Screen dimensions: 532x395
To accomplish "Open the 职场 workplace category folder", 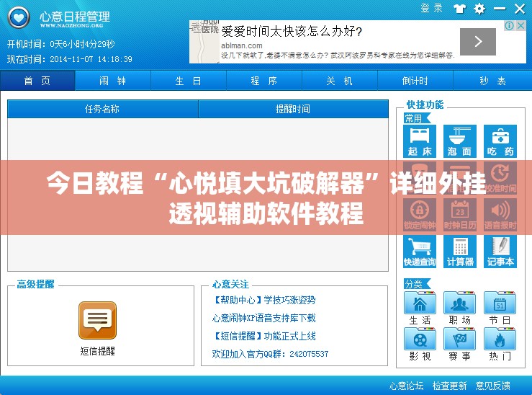I will (x=460, y=308).
